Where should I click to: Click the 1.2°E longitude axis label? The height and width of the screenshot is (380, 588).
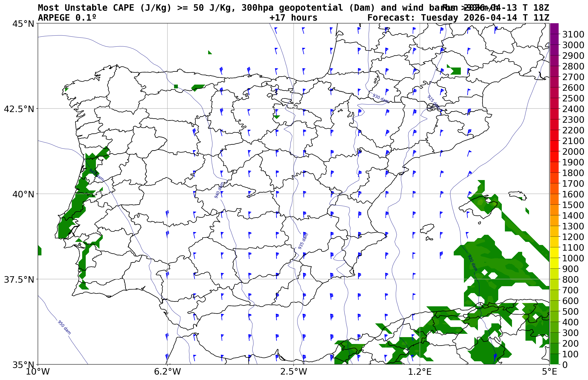[x=420, y=372]
